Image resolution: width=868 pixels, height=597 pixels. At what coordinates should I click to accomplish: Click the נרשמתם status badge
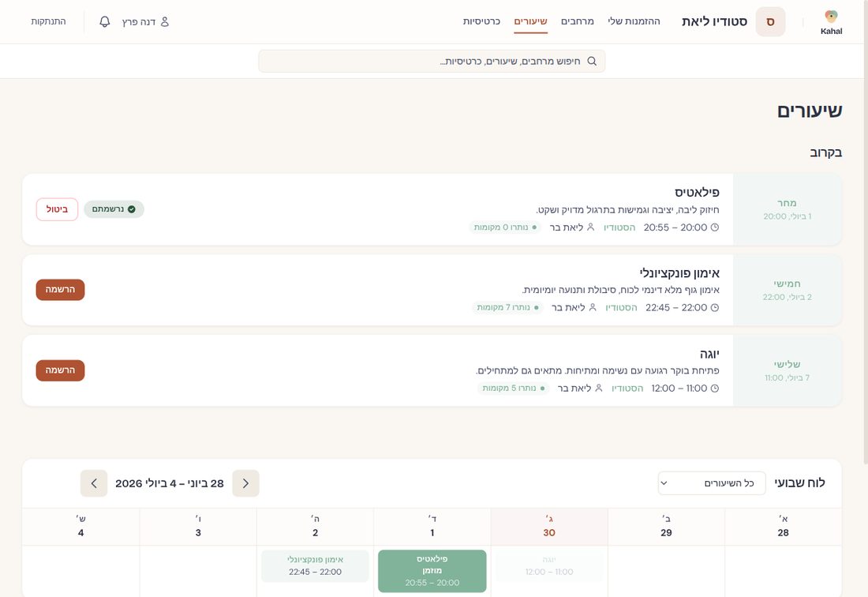pos(114,209)
